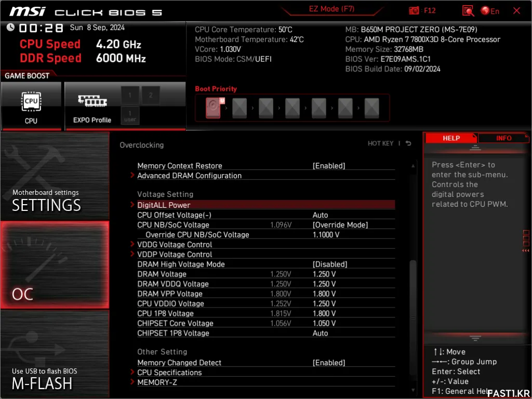Toggle CPU Game Boost icon
This screenshot has height=399, width=532.
31,106
